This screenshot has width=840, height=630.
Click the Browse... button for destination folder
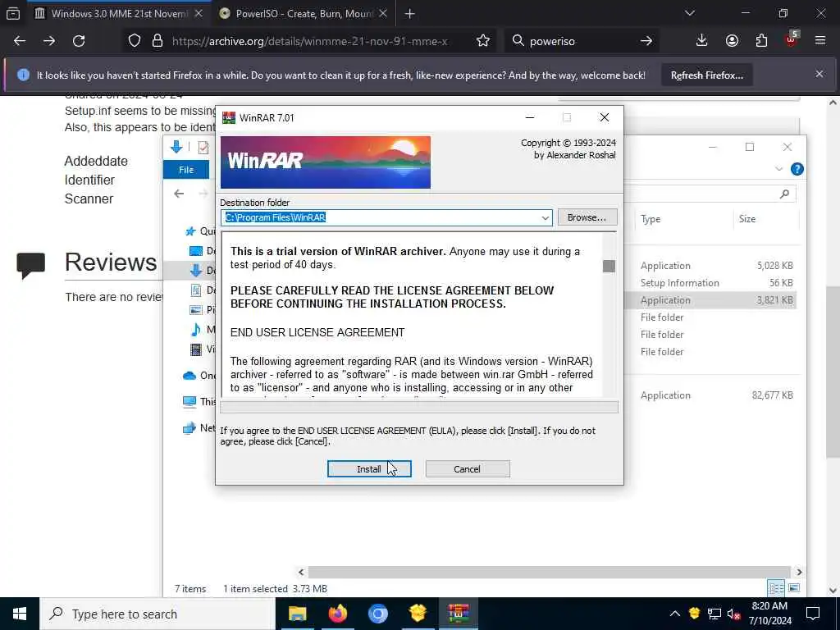(x=587, y=217)
